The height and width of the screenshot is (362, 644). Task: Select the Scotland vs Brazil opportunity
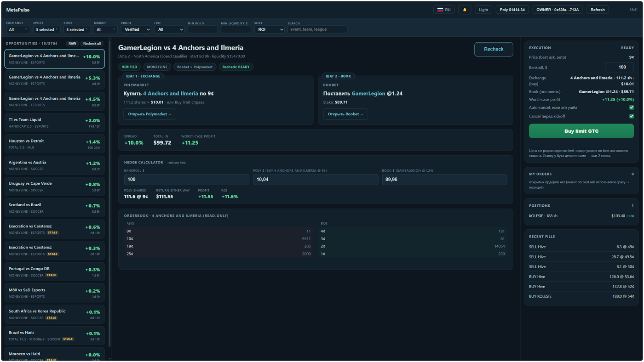pyautogui.click(x=55, y=208)
